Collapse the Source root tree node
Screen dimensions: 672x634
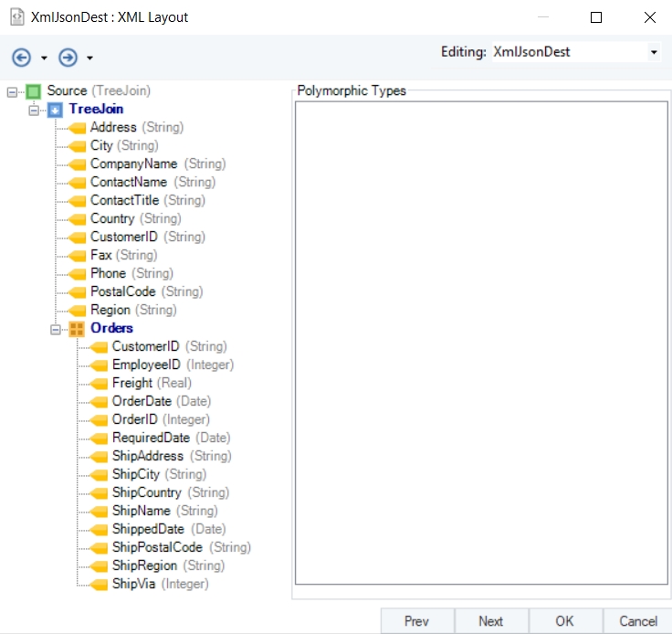click(x=12, y=91)
